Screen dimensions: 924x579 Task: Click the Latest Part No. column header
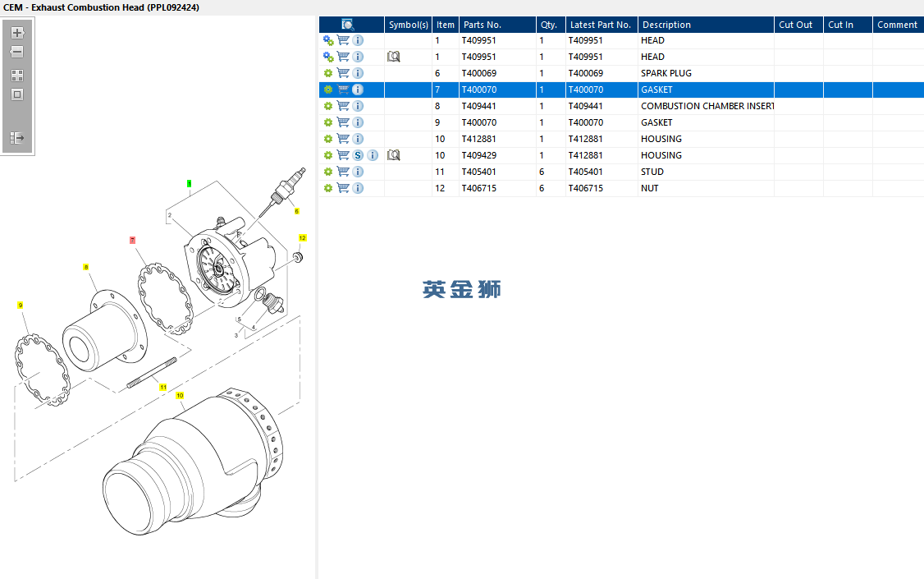(x=601, y=25)
